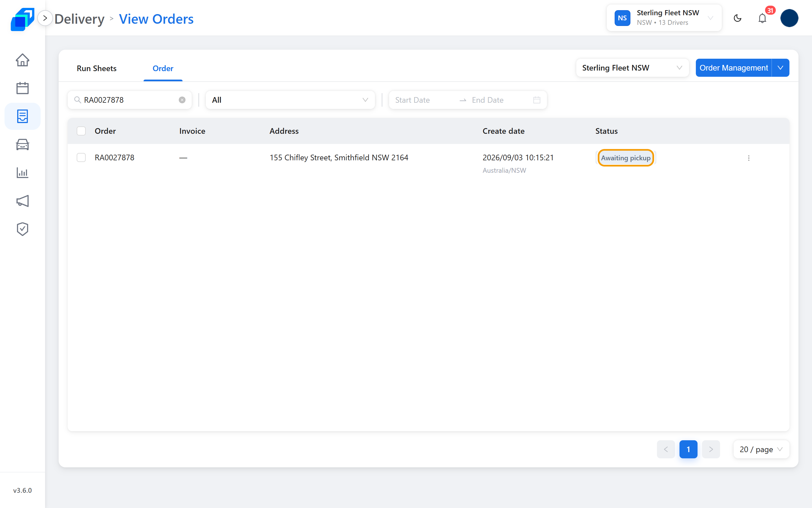Click the Delivery breadcrumb
The width and height of the screenshot is (812, 508).
point(80,19)
